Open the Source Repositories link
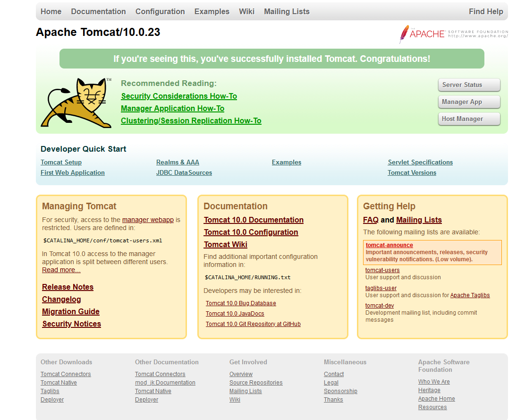Image resolution: width=525 pixels, height=420 pixels. tap(256, 383)
